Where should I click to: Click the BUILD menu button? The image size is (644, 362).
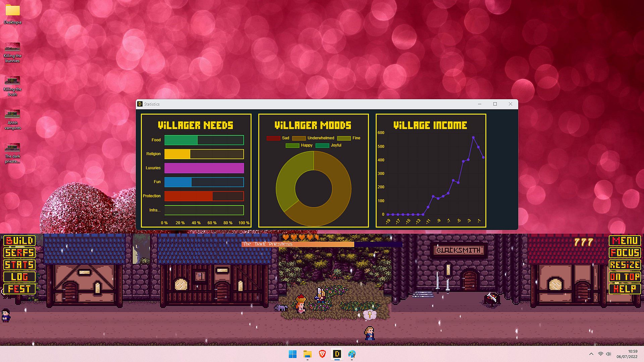pos(19,241)
